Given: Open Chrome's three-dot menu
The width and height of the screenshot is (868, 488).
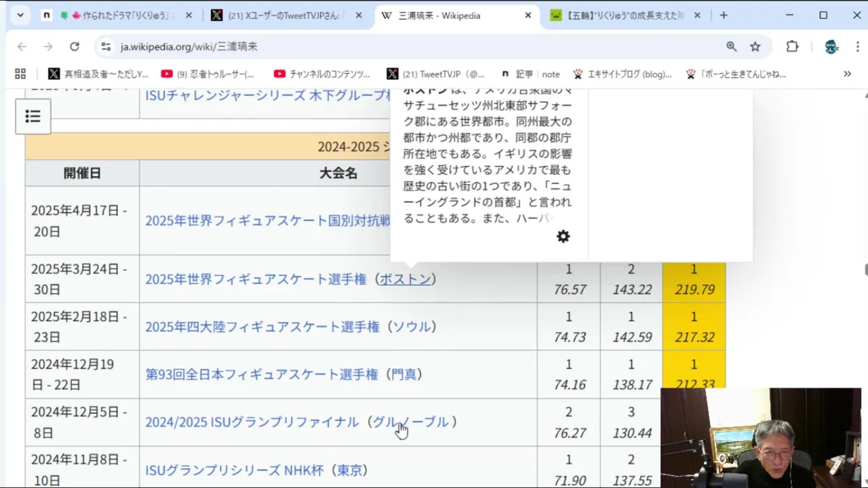Looking at the screenshot, I should (x=857, y=46).
